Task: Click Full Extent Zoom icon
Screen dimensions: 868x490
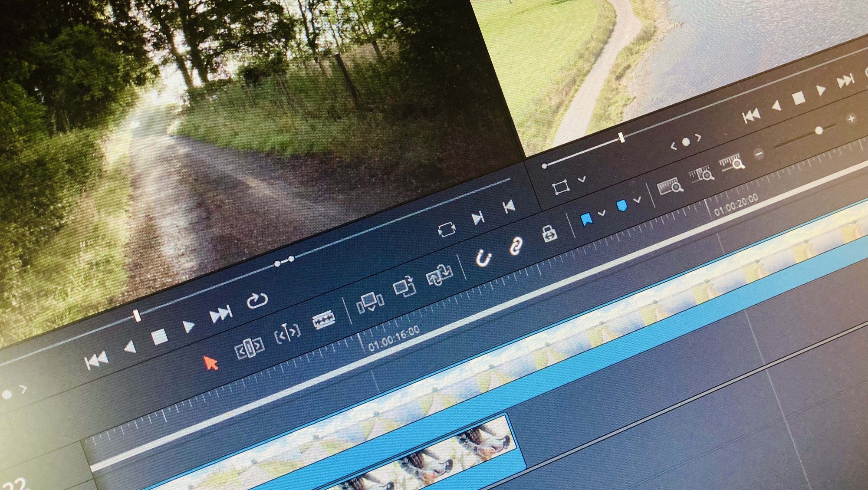Action: click(x=671, y=187)
